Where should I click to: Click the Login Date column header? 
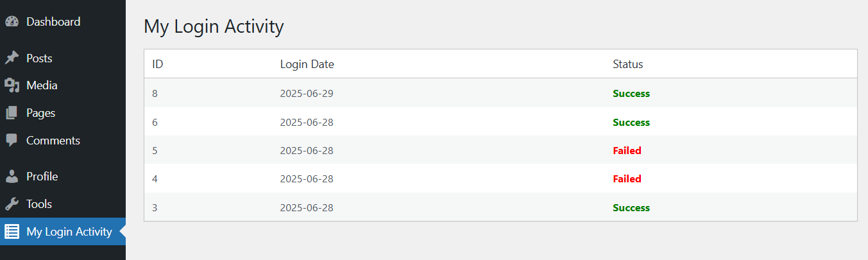pos(307,64)
